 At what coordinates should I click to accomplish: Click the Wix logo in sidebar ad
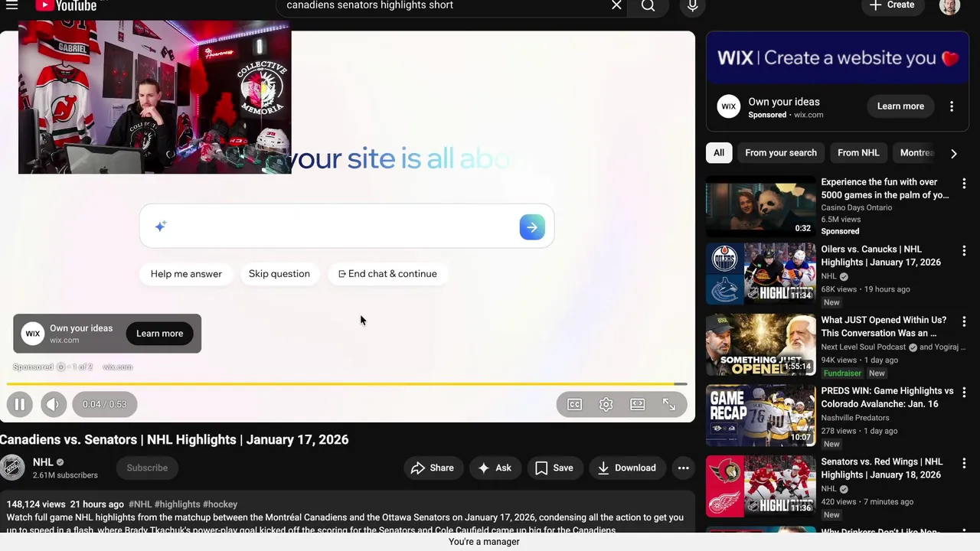729,106
